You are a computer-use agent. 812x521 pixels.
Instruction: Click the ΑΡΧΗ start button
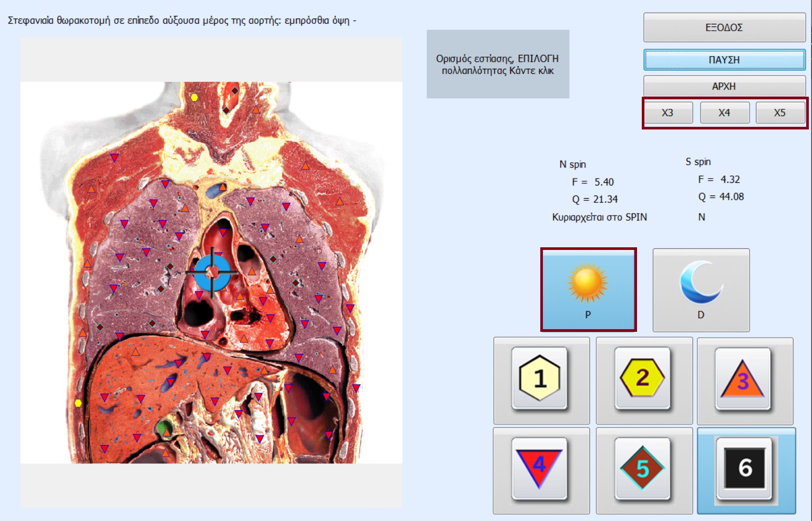point(724,86)
